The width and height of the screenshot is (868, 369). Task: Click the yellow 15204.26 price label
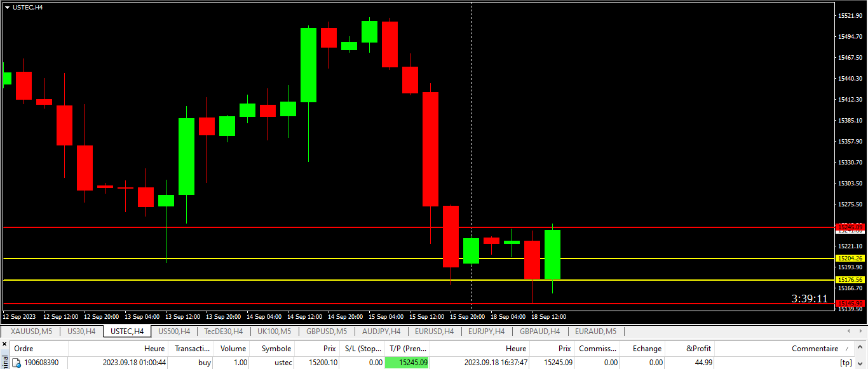(x=850, y=258)
